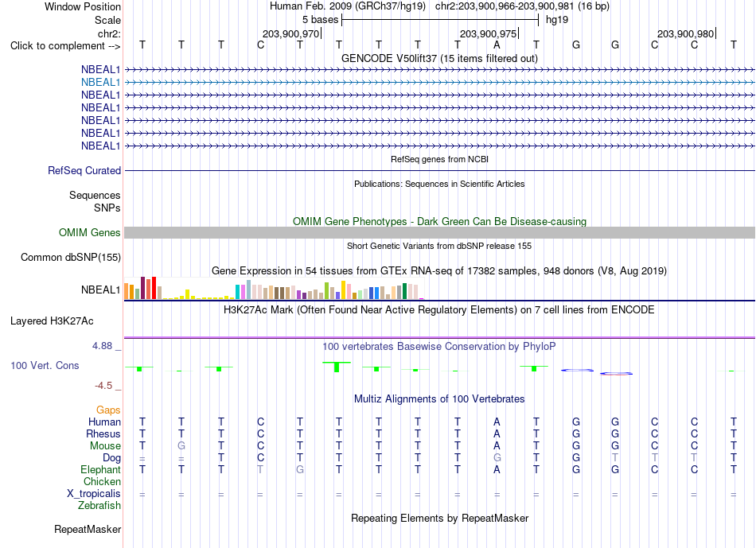This screenshot has width=756, height=548.
Task: Click the Chicken species label
Action: tap(102, 481)
